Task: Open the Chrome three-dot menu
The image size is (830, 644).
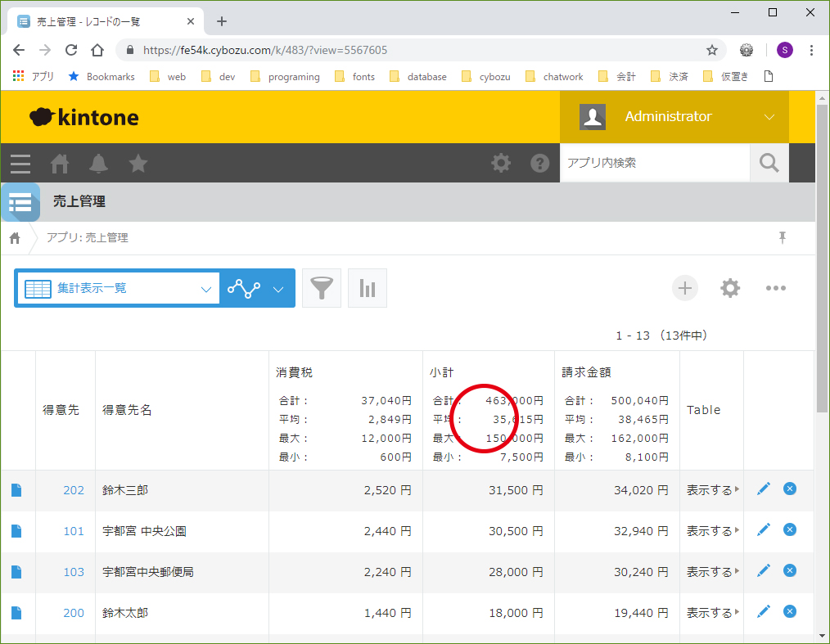Action: (811, 50)
